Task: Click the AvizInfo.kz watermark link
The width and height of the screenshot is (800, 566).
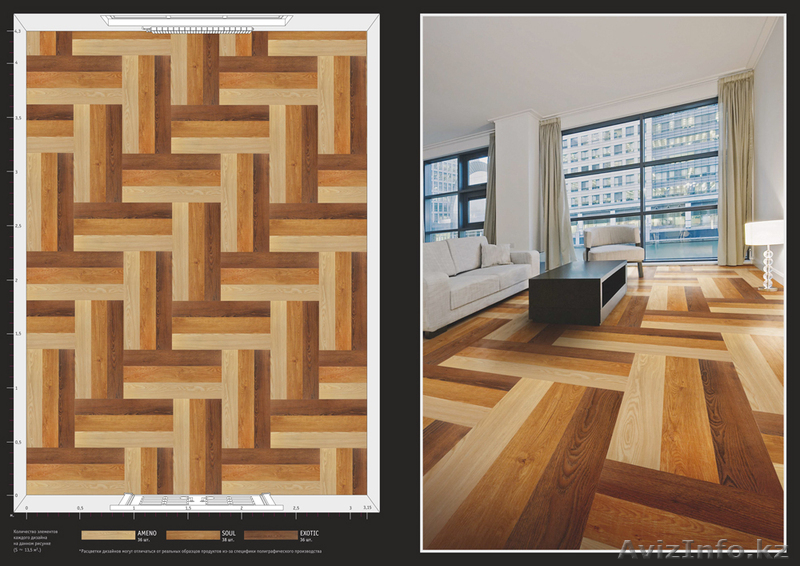Action: click(x=706, y=550)
